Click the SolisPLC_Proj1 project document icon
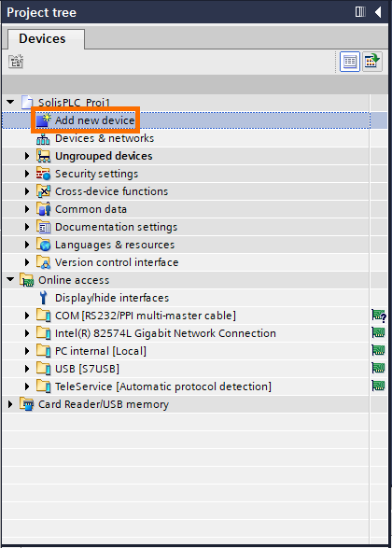Viewport: 392px width, 548px height. pos(27,102)
